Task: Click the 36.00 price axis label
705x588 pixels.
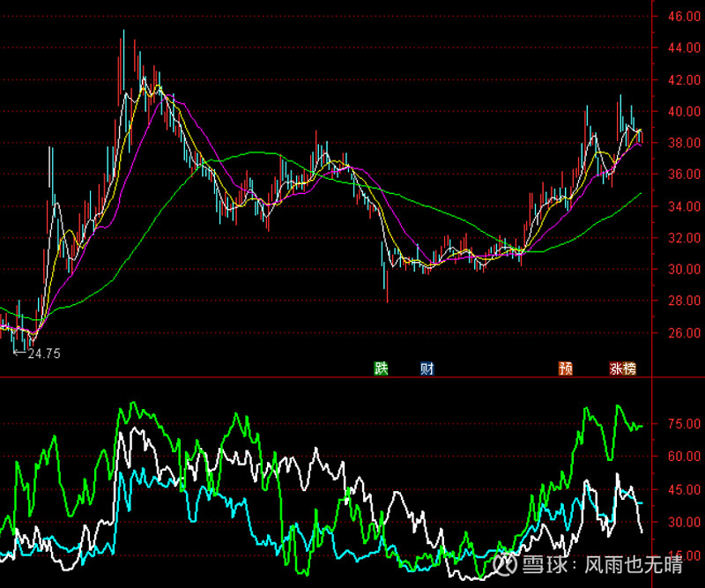Action: (x=684, y=174)
